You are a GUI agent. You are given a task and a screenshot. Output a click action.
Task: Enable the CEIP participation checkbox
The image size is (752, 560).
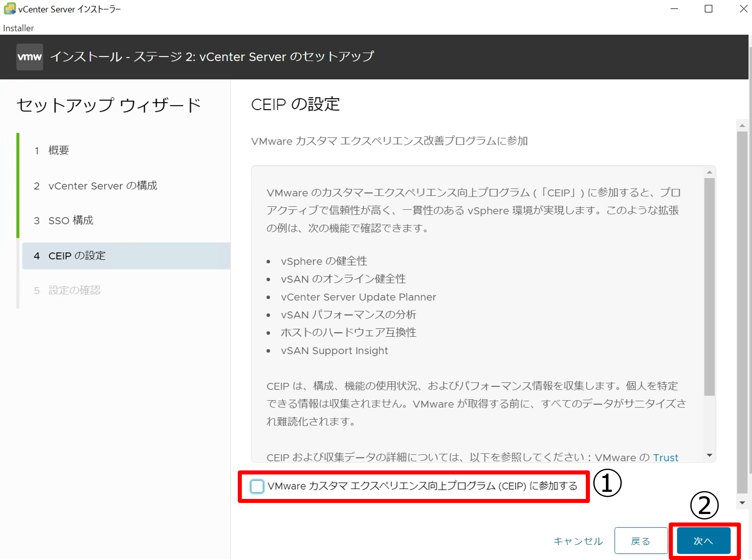[257, 486]
